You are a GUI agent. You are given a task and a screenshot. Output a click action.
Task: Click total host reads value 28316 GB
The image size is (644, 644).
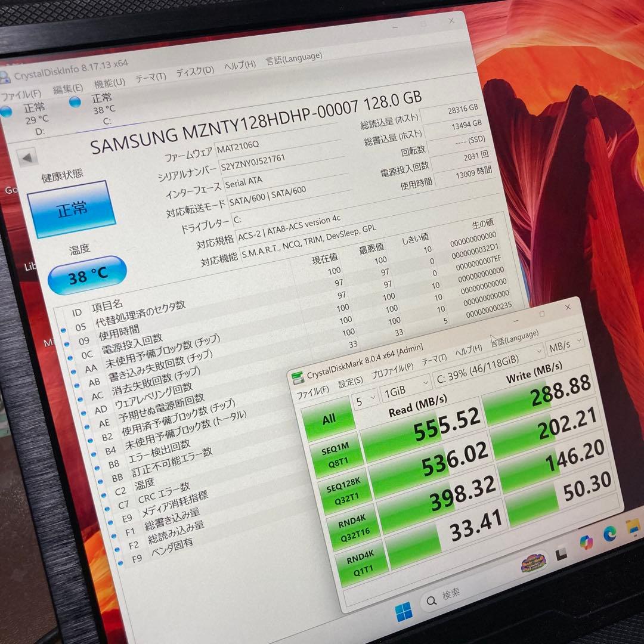coord(463,110)
